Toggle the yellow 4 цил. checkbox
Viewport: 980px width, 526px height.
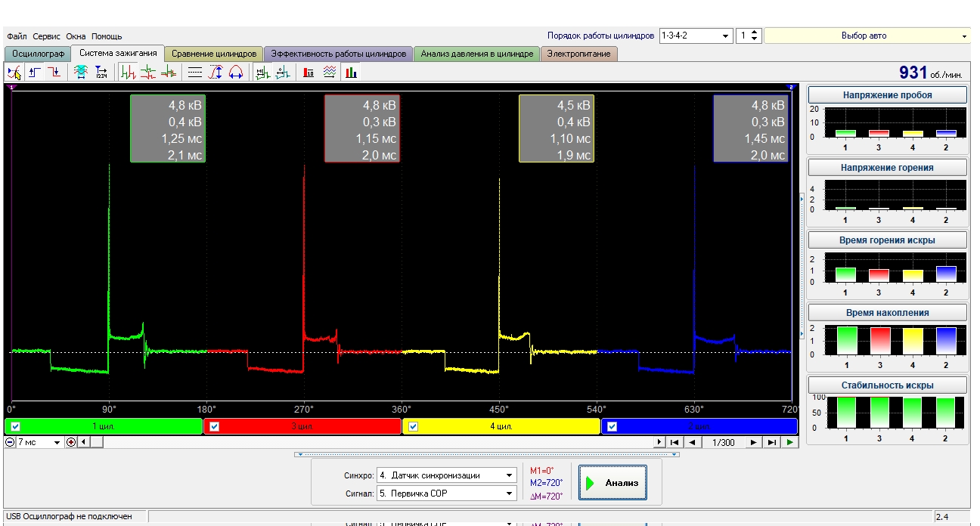413,426
